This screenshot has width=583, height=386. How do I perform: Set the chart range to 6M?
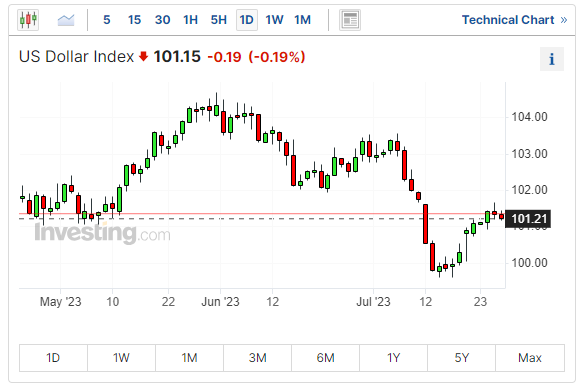coord(326,358)
